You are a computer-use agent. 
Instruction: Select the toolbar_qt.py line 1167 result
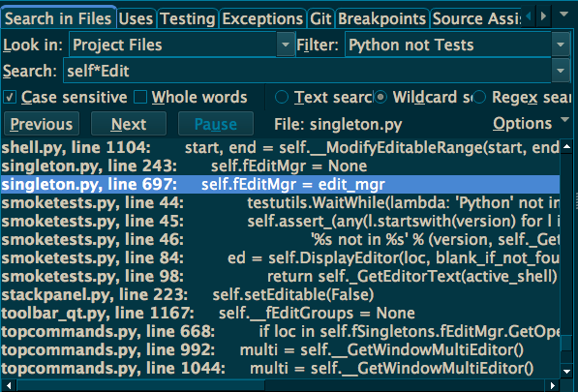(280, 314)
